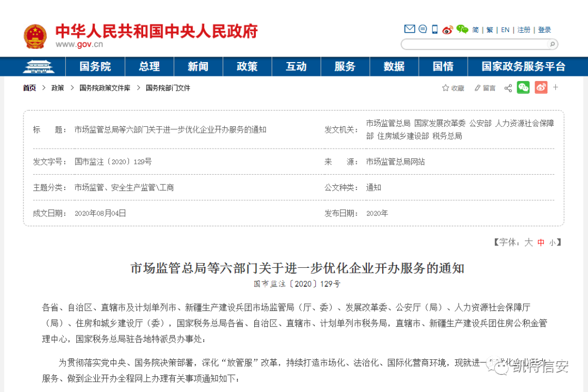The height and width of the screenshot is (392, 588).
Task: Set font size to 大
Action: [529, 242]
